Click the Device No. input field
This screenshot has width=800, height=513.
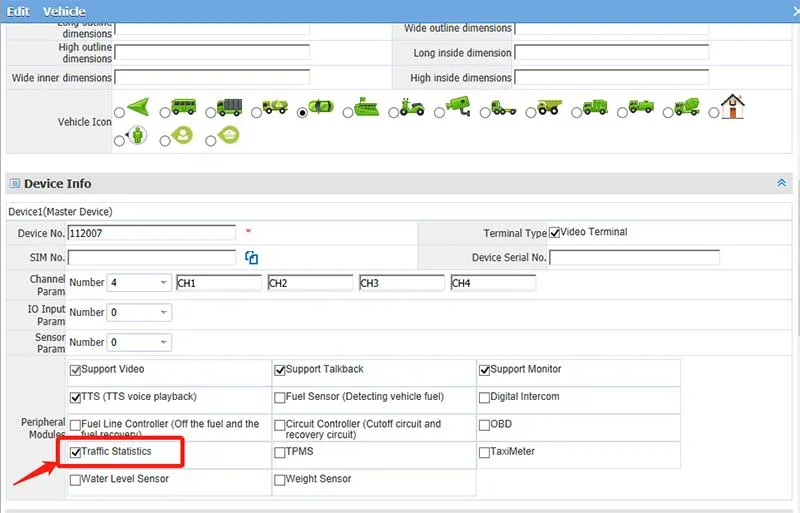[x=152, y=233]
